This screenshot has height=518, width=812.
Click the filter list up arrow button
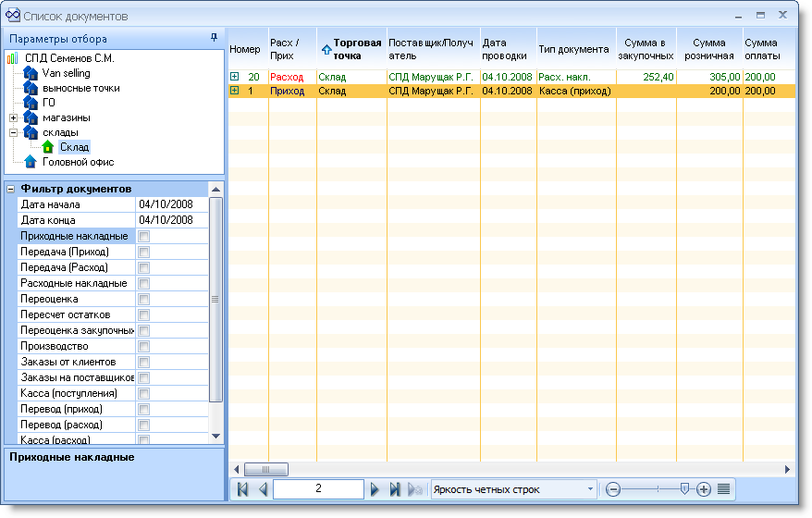point(215,189)
